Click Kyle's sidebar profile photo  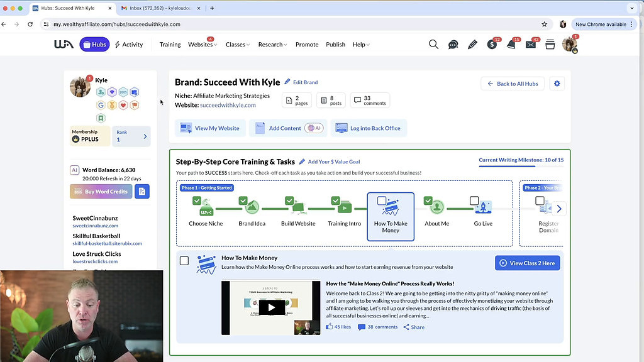tap(80, 87)
